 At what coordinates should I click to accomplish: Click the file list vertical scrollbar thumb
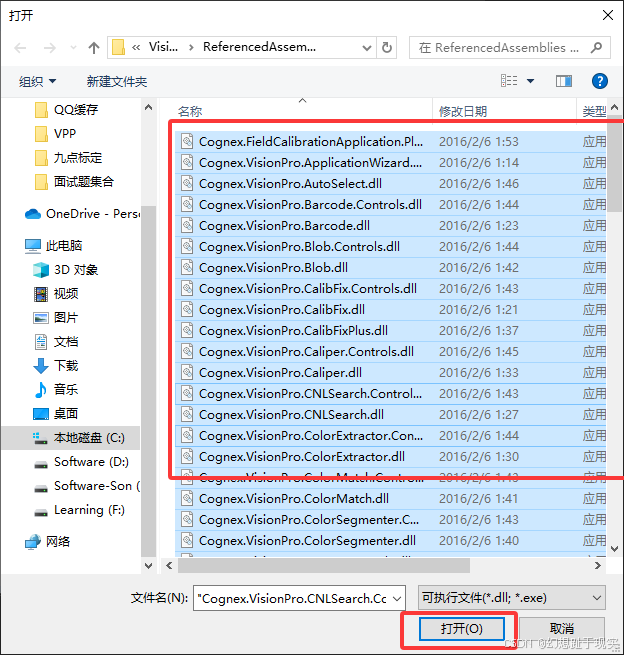click(x=614, y=163)
